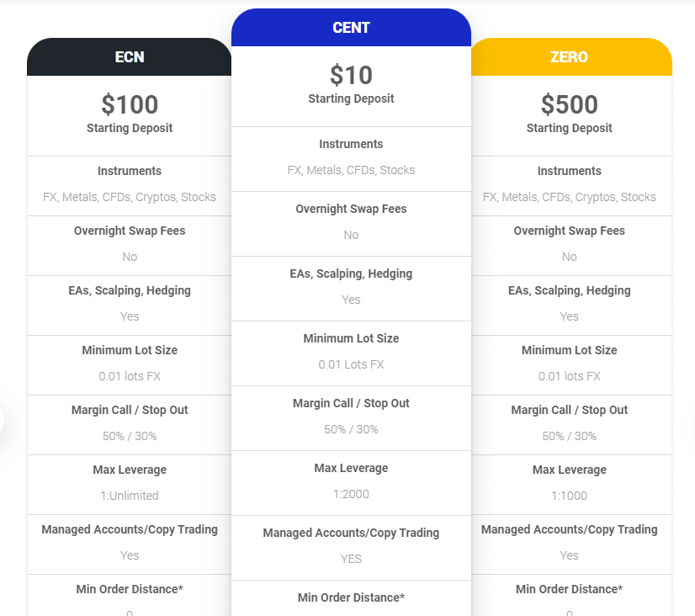Click ZERO EAs, Scalping, Hedging label
Image resolution: width=695 pixels, height=616 pixels.
[x=569, y=290]
